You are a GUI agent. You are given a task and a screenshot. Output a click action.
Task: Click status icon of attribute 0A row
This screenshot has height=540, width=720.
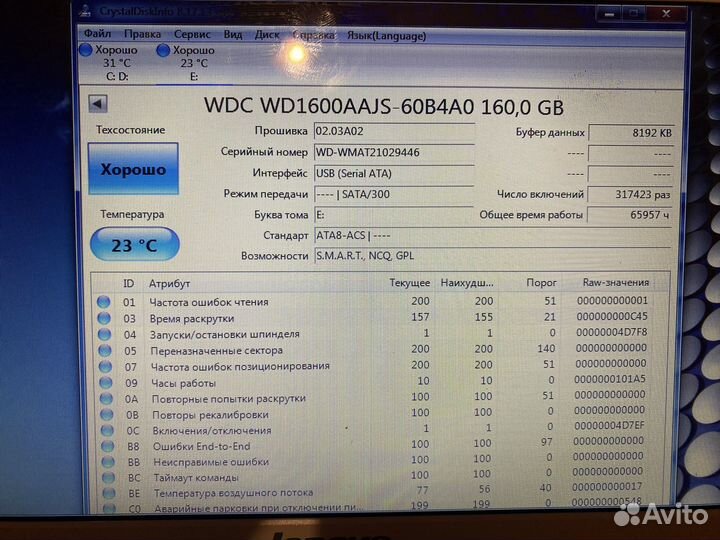(107, 398)
